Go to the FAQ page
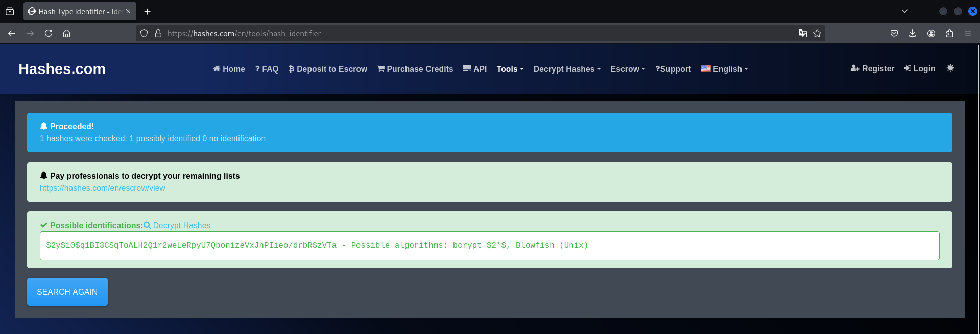 [267, 69]
